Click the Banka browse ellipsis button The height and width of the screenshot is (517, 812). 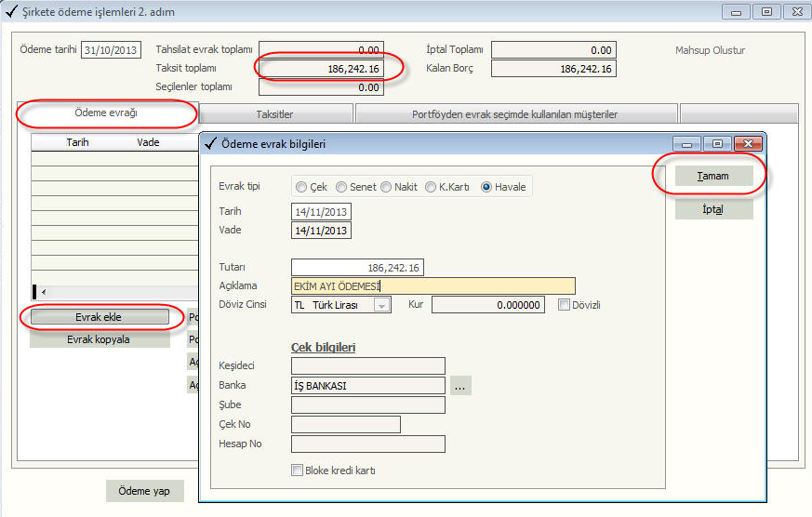(460, 385)
